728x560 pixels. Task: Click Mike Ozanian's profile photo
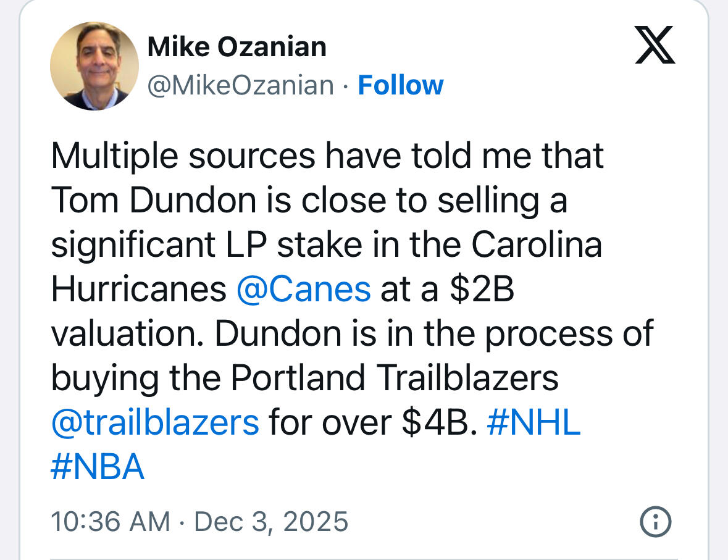tap(94, 66)
